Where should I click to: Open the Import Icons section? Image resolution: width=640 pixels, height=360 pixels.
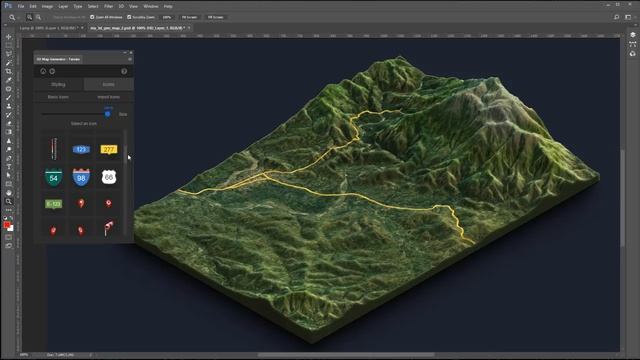click(109, 97)
